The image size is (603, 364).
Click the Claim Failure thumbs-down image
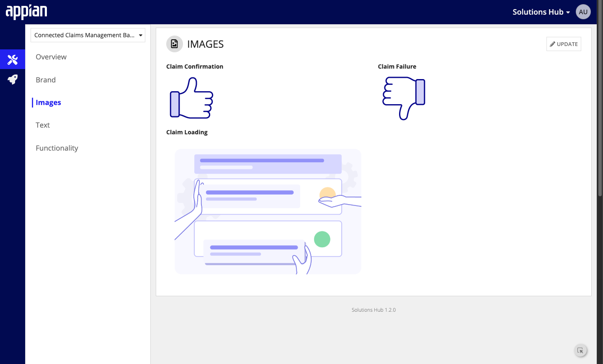pos(404,98)
